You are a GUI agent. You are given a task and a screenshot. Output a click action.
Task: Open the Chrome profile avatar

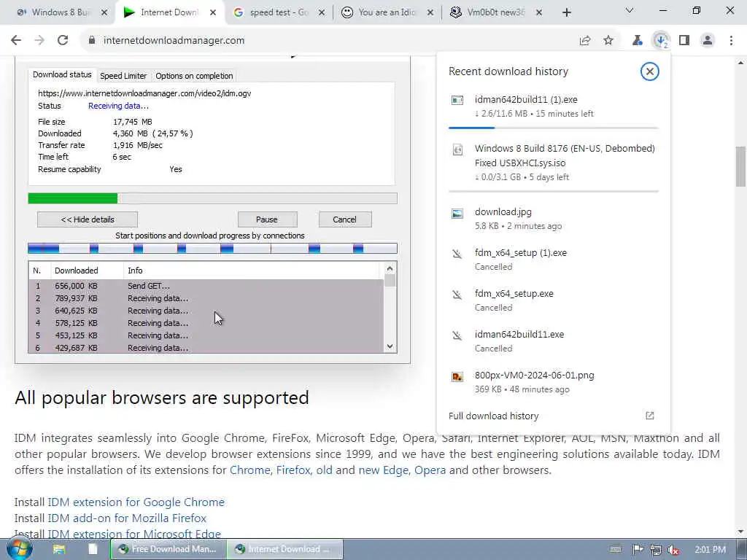[708, 41]
